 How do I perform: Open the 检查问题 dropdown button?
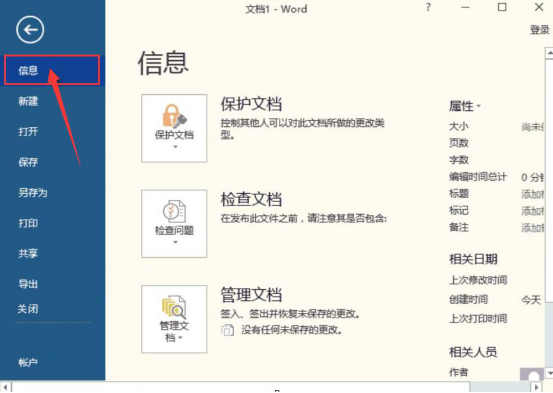(174, 224)
